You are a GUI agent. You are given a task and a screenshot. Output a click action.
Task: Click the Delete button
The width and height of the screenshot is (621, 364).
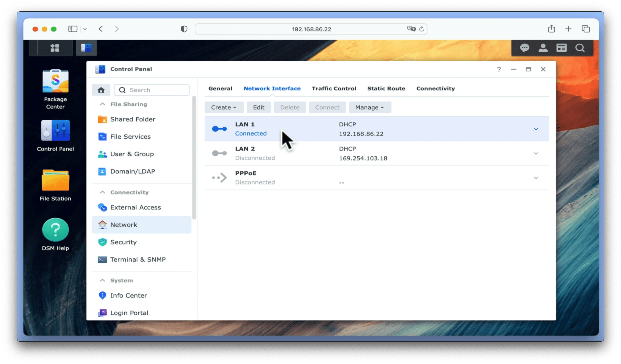[290, 107]
